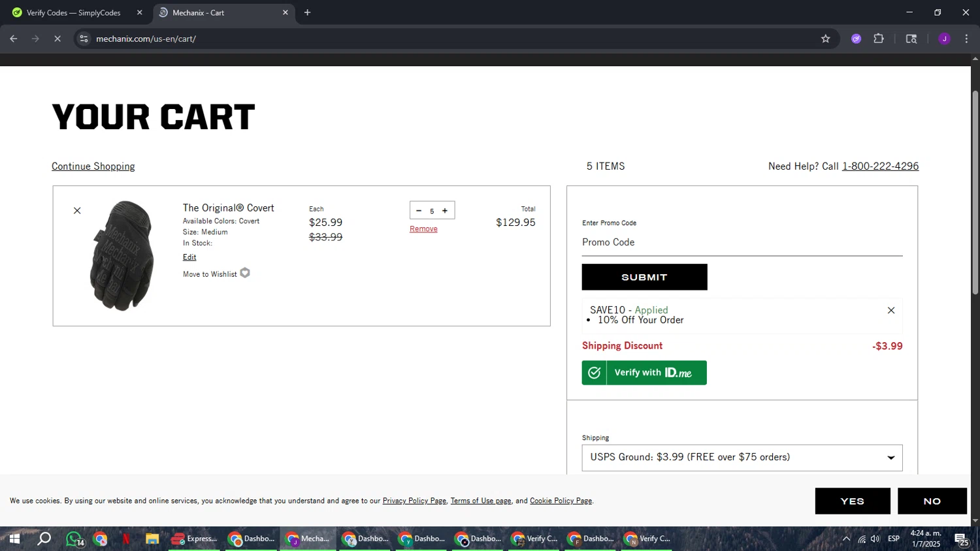Remove the applied SAVE10 promo code
The height and width of the screenshot is (551, 980).
891,310
